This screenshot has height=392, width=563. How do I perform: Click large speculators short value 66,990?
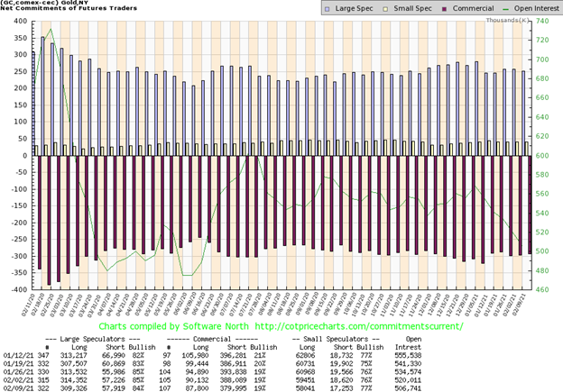click(x=113, y=355)
